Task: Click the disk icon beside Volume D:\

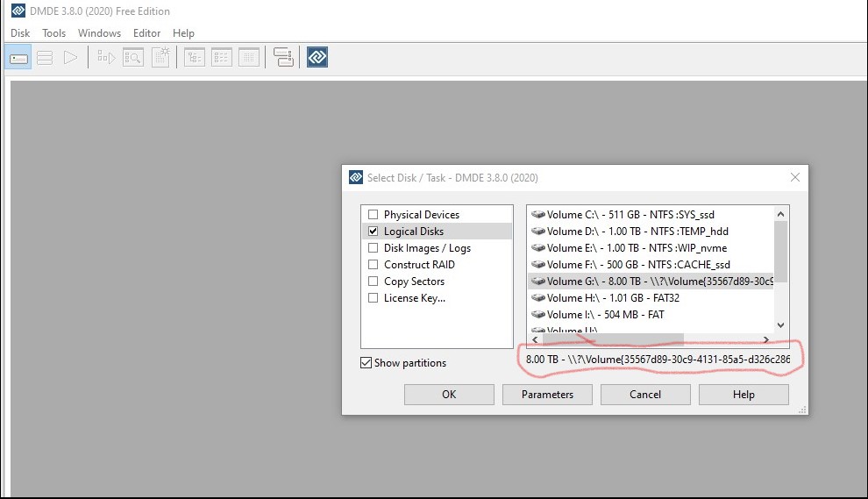Action: click(537, 231)
